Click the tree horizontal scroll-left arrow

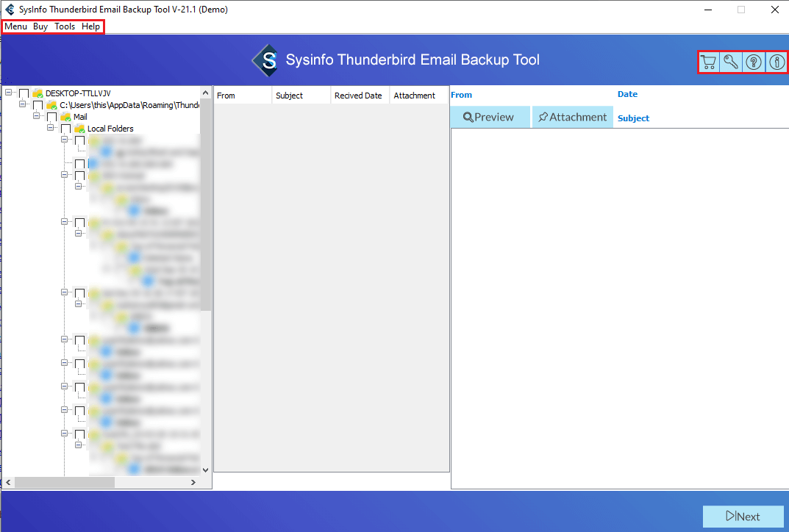pyautogui.click(x=8, y=482)
